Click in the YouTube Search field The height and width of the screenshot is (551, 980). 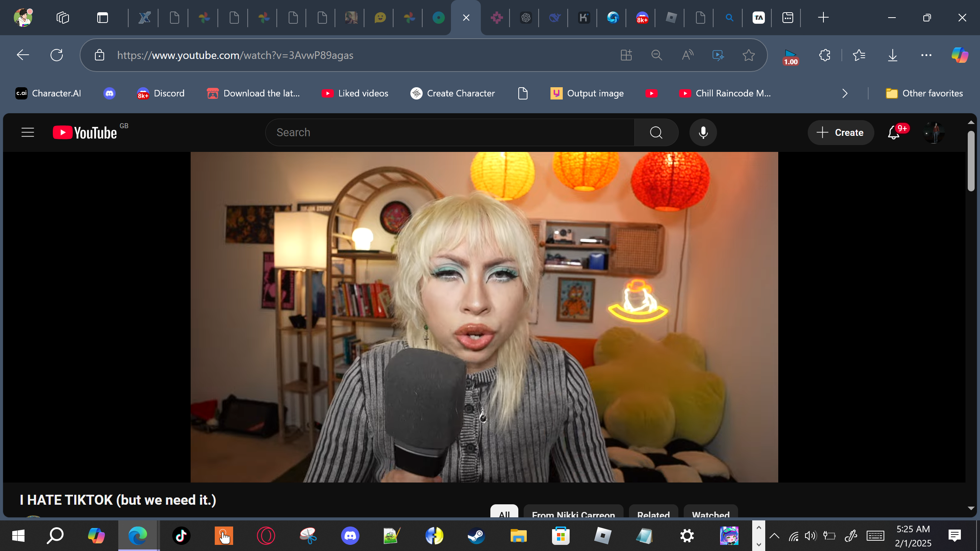pyautogui.click(x=450, y=132)
